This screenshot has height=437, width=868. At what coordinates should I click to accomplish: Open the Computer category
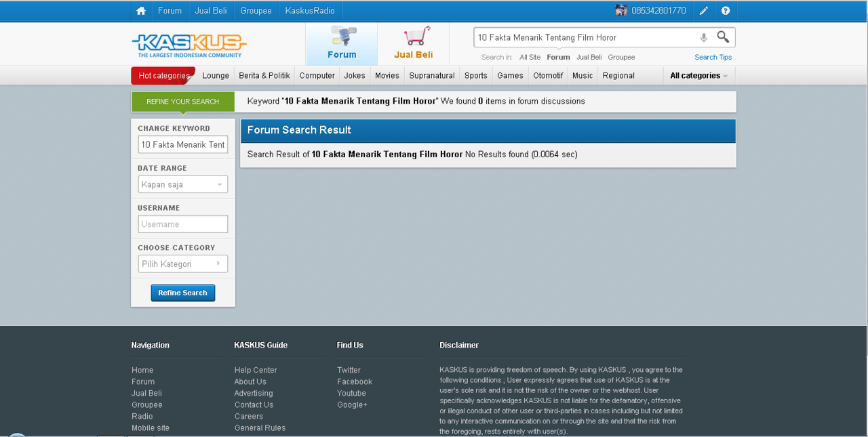pyautogui.click(x=317, y=76)
